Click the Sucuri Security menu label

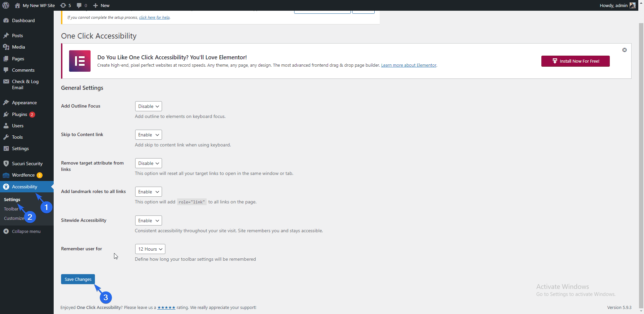27,164
